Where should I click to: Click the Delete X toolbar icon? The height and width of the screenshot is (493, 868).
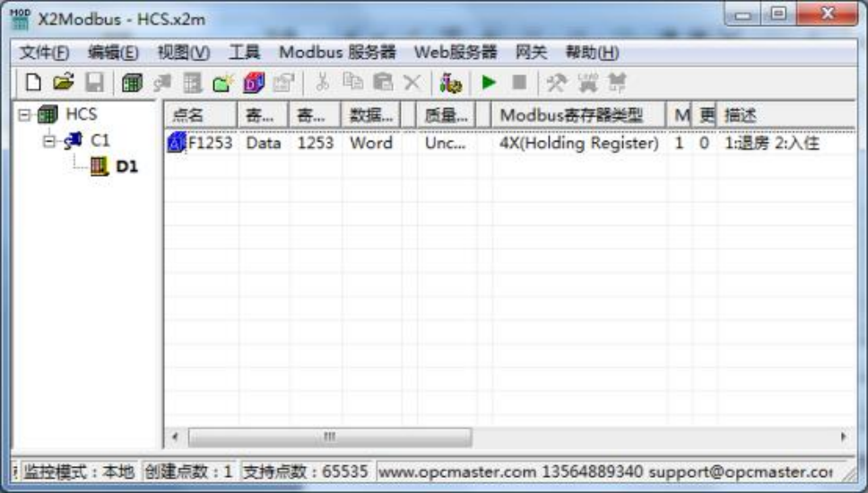click(x=412, y=83)
